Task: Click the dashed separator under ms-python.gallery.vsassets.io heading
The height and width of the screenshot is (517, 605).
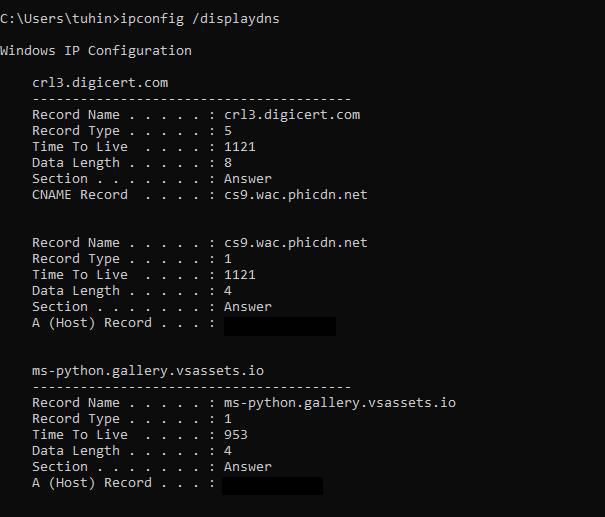Action: point(191,387)
